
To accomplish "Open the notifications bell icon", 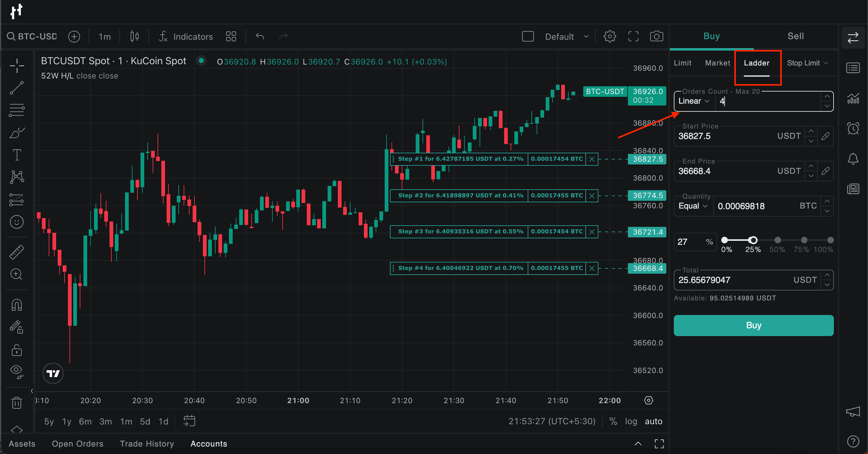I will click(x=853, y=158).
